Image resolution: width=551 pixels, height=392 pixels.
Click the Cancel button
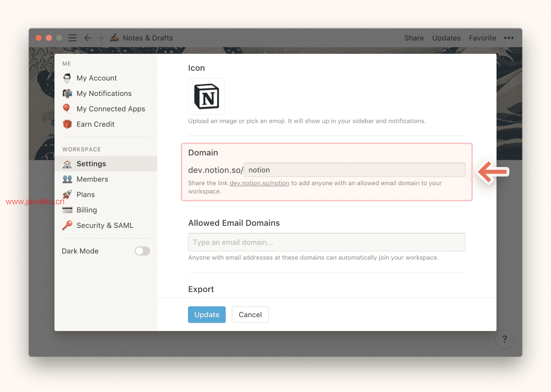250,315
